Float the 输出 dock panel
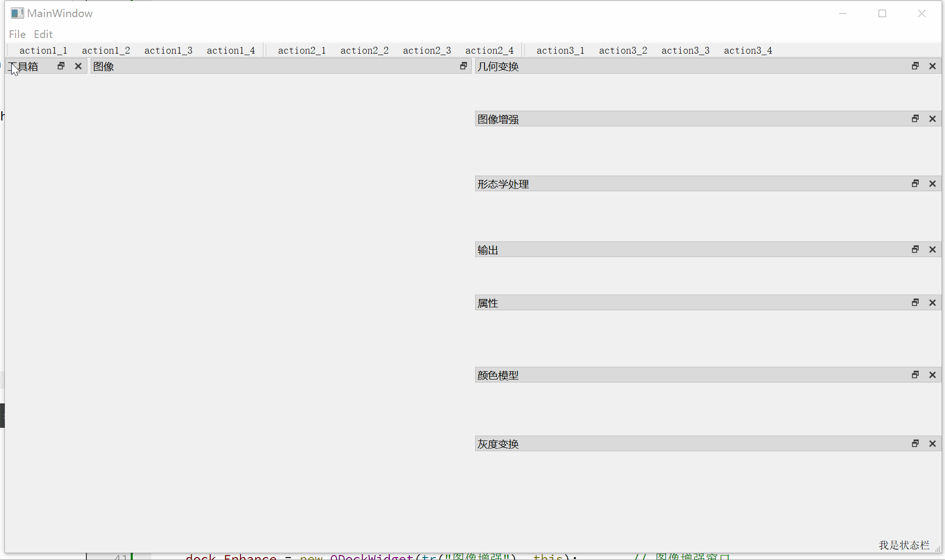 tap(915, 249)
